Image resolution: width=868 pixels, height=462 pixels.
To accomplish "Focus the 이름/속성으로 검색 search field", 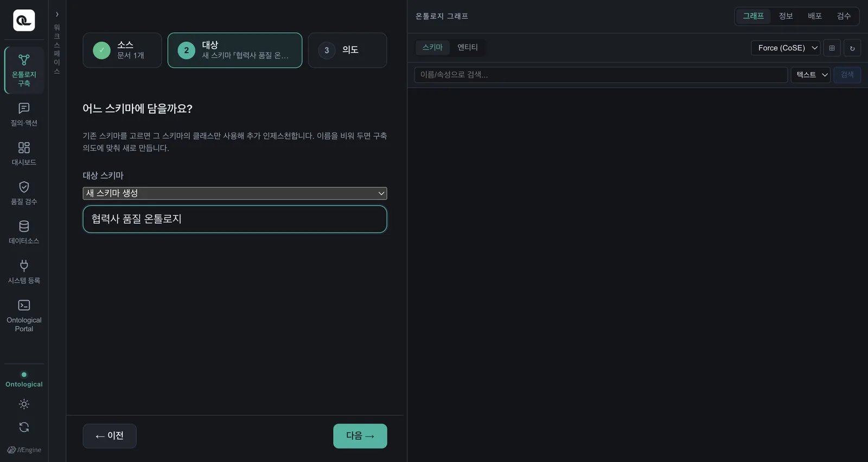I will 601,75.
